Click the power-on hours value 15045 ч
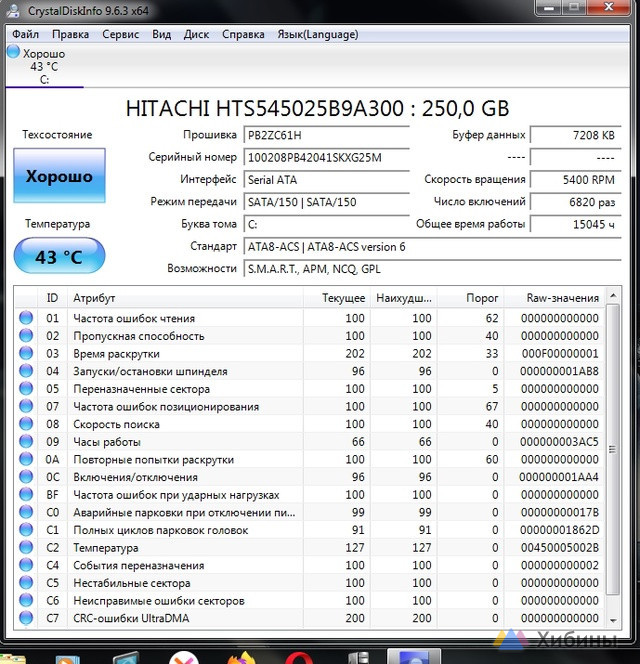 [x=576, y=224]
